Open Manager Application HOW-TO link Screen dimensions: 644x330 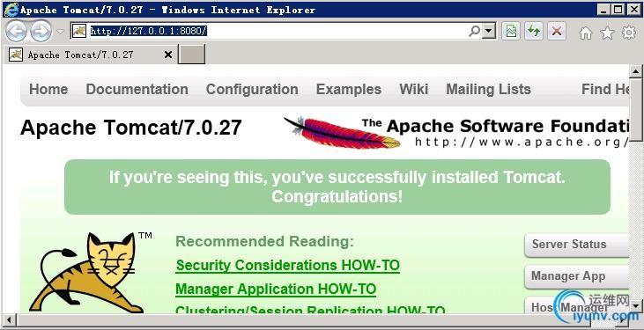click(276, 290)
